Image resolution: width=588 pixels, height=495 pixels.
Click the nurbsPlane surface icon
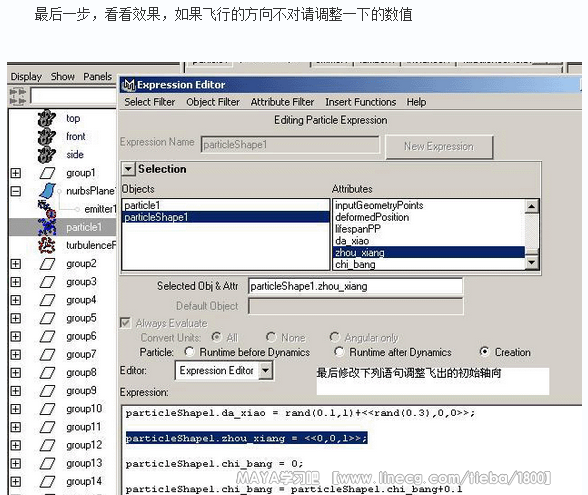pos(48,191)
